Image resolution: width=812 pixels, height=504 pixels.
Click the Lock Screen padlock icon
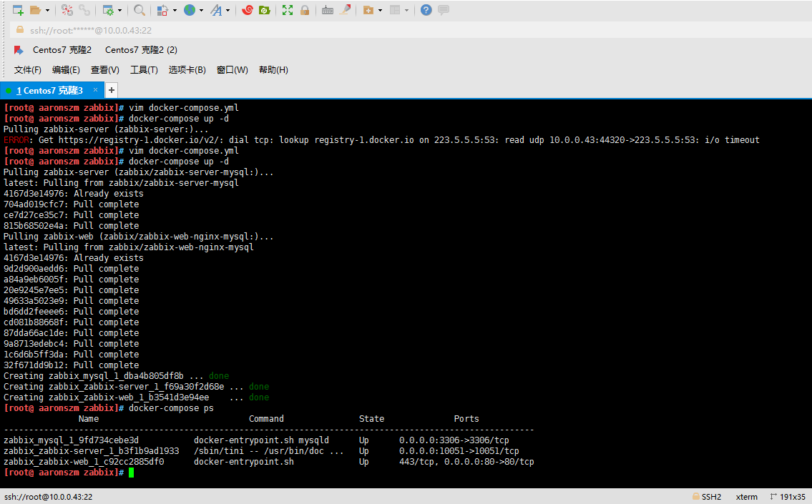click(x=305, y=10)
